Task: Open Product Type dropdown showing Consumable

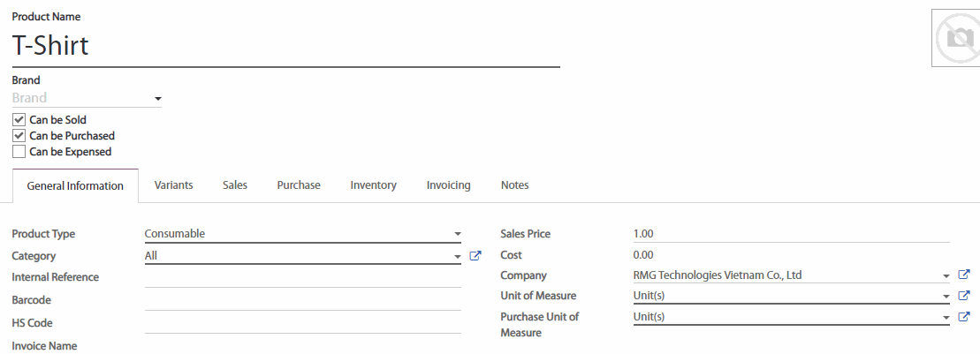Action: pyautogui.click(x=302, y=234)
